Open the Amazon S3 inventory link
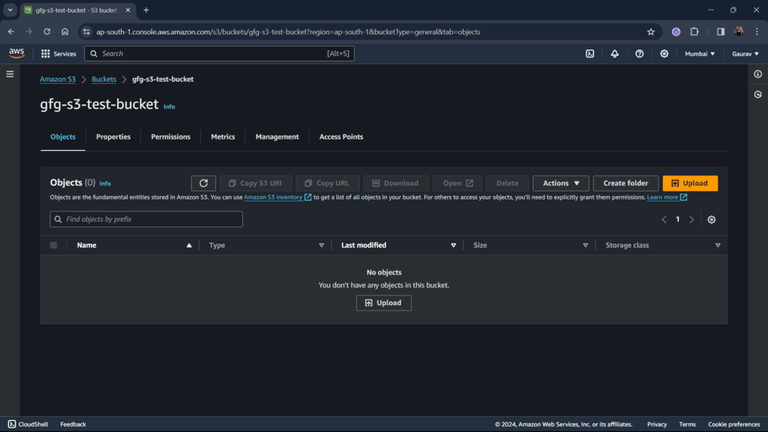 pyautogui.click(x=277, y=197)
